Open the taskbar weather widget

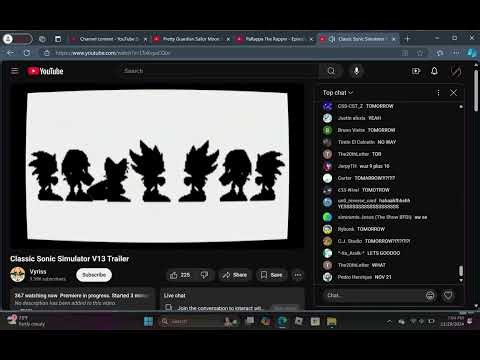pyautogui.click(x=27, y=321)
